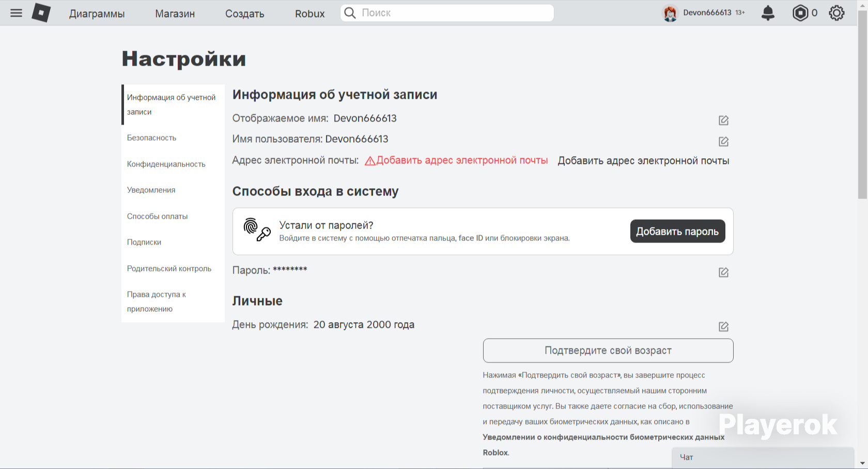
Task: Switch to the Безопасность tab
Action: [173, 138]
